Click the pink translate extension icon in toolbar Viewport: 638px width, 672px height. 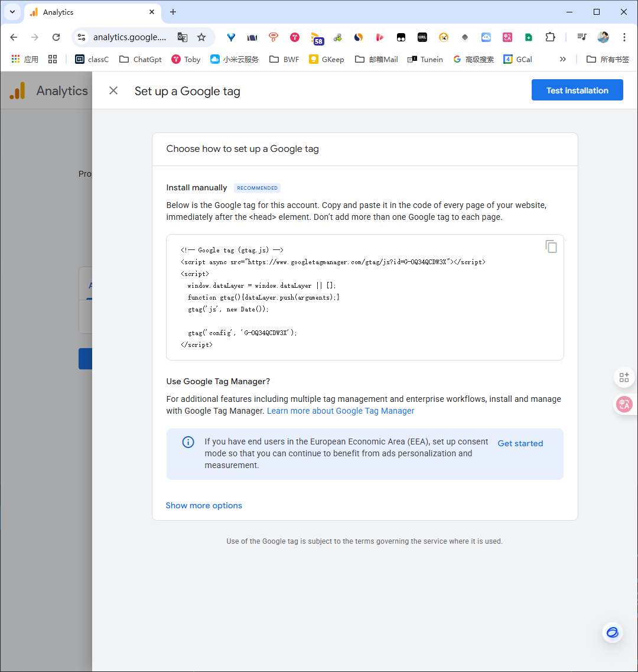click(507, 37)
